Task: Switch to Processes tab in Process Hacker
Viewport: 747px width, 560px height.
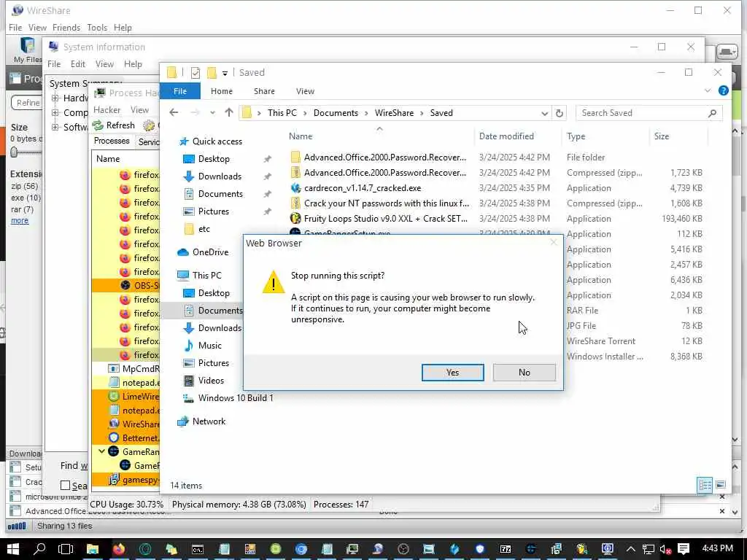Action: [112, 141]
